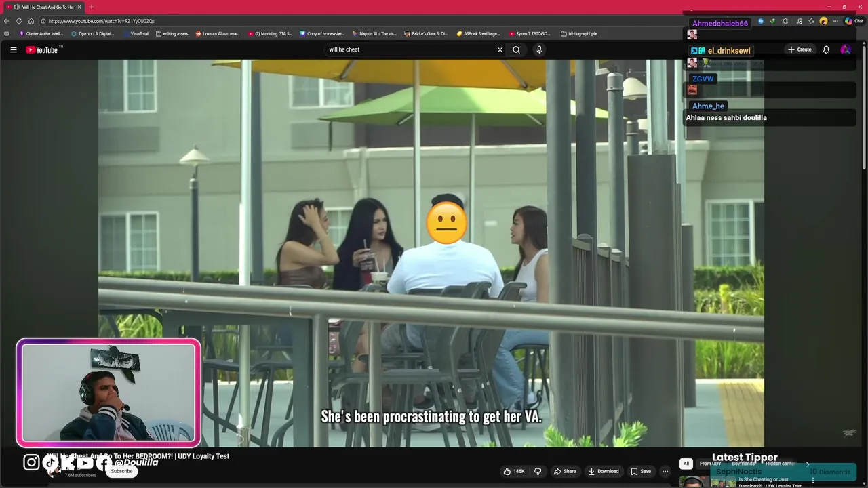Open the 'bibliographi pfe' bookmark folder
The image size is (868, 488).
(x=579, y=33)
